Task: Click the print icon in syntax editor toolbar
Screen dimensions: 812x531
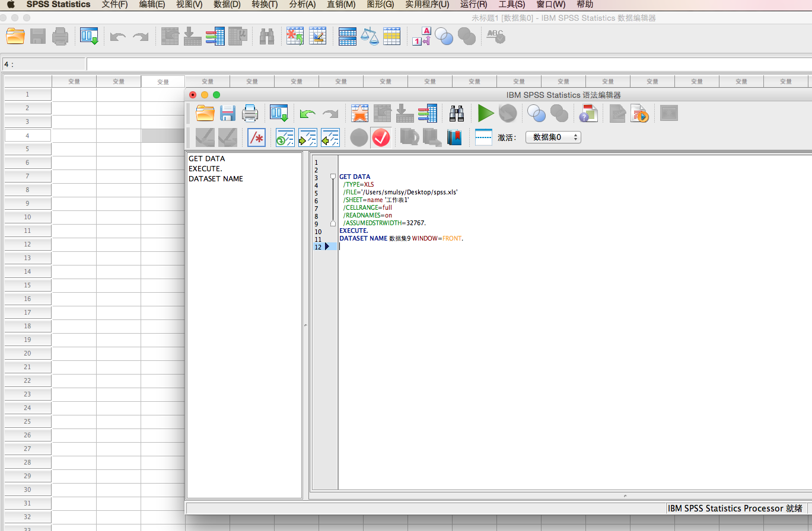Action: (250, 113)
